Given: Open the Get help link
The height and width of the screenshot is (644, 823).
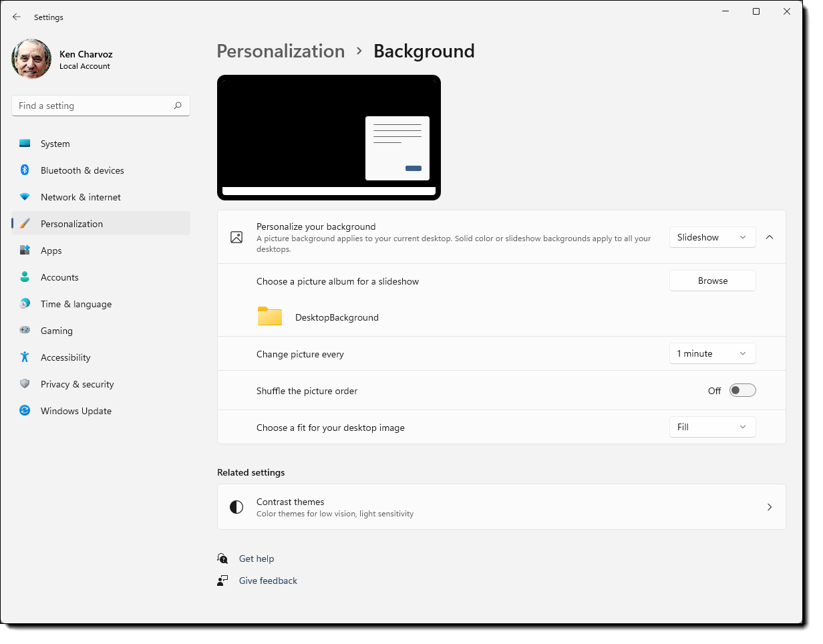Looking at the screenshot, I should click(x=257, y=558).
